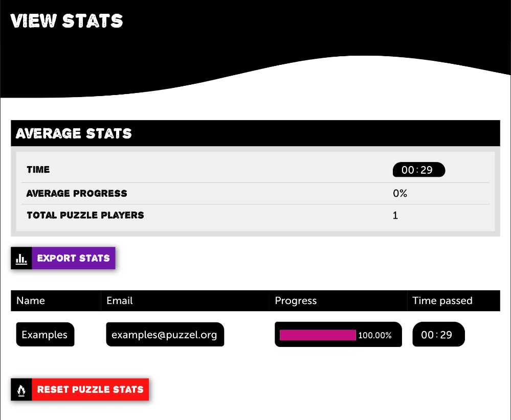Select the Email column header
Image resolution: width=511 pixels, height=420 pixels.
120,300
